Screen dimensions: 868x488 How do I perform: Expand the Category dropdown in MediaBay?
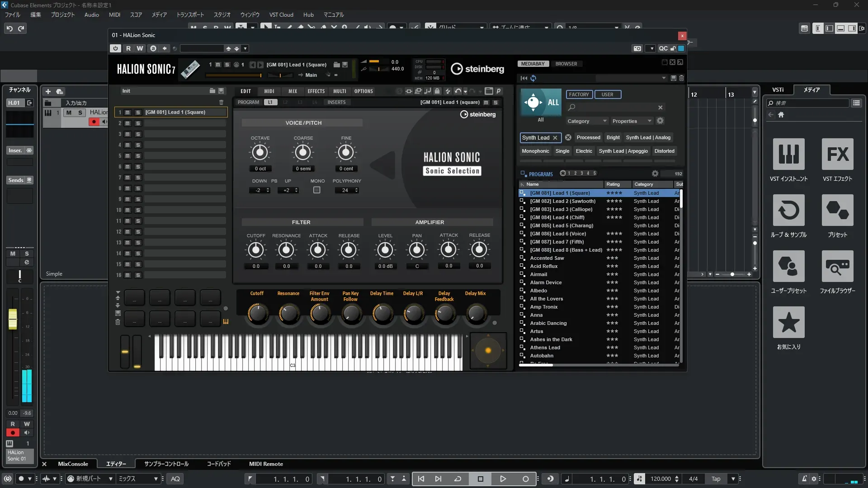pyautogui.click(x=587, y=121)
